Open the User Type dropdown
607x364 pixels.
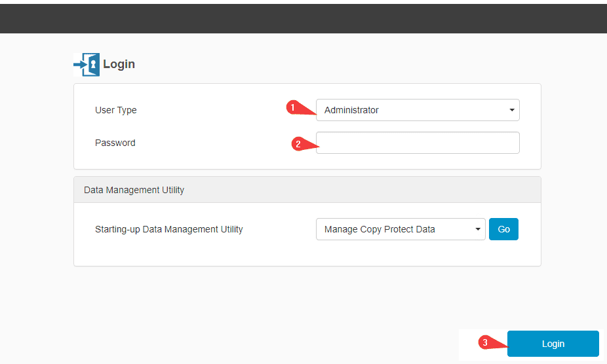click(418, 110)
